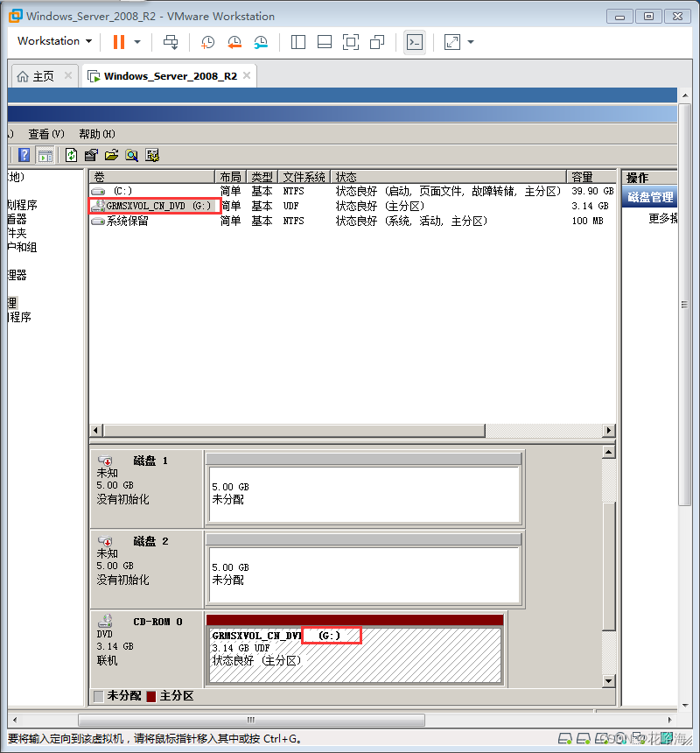
Task: Close the 主页 tab
Action: tap(68, 75)
